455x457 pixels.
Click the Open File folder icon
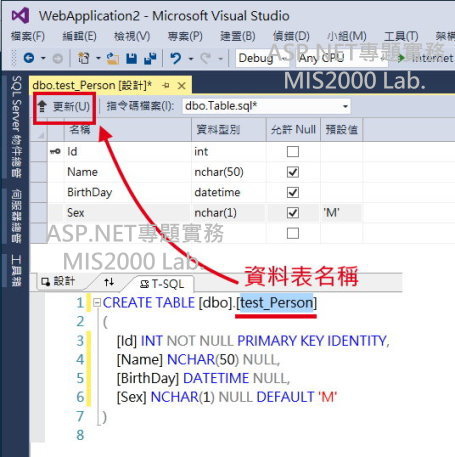pos(113,58)
